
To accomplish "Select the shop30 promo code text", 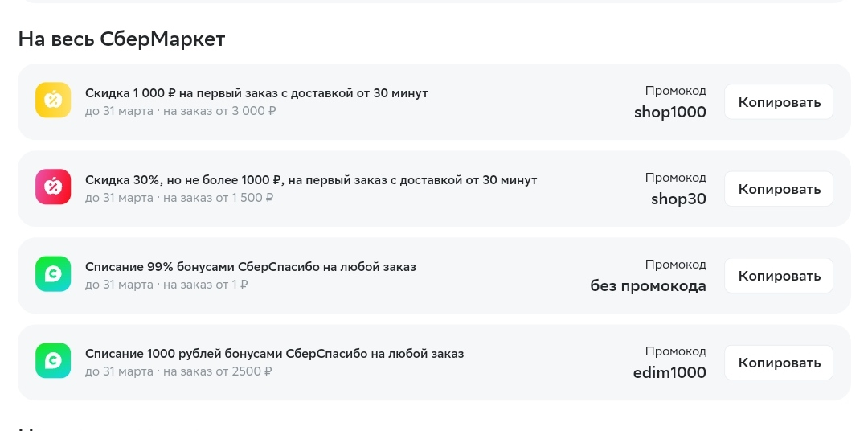I will [678, 199].
